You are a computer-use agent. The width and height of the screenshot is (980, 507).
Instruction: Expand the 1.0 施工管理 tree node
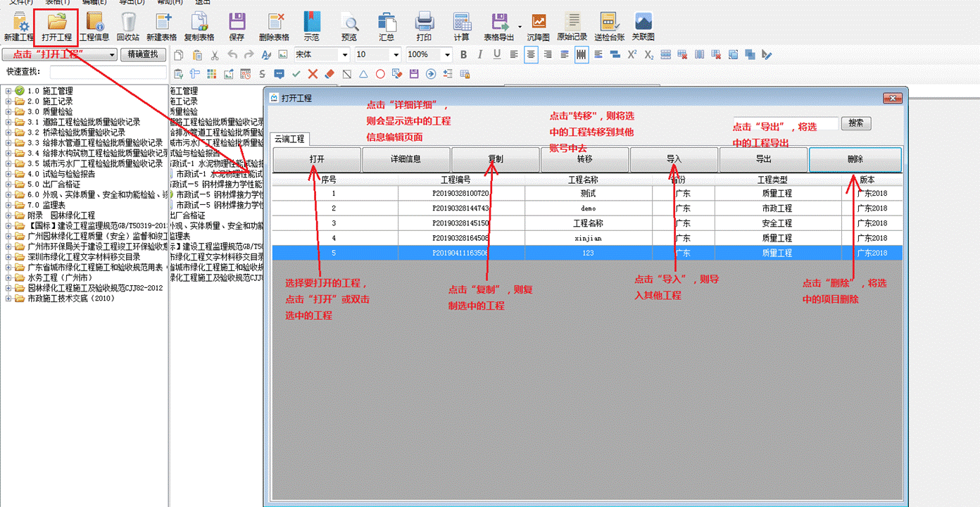tap(8, 91)
